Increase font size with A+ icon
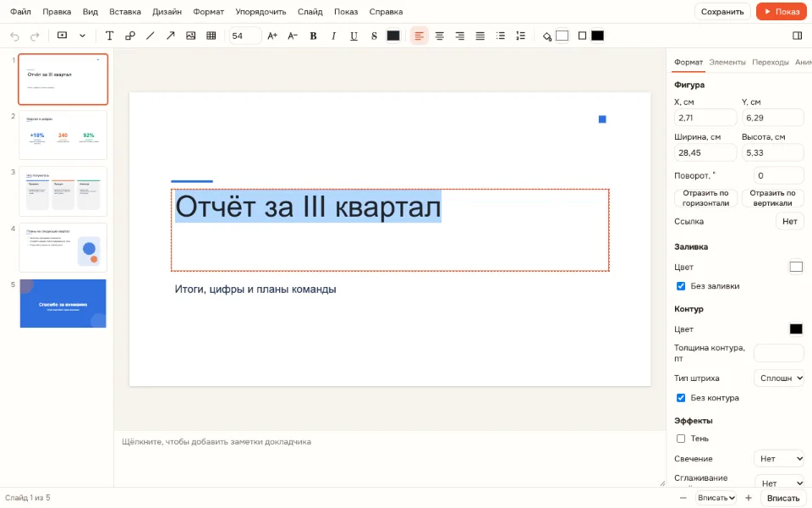This screenshot has width=812, height=508. 272,36
